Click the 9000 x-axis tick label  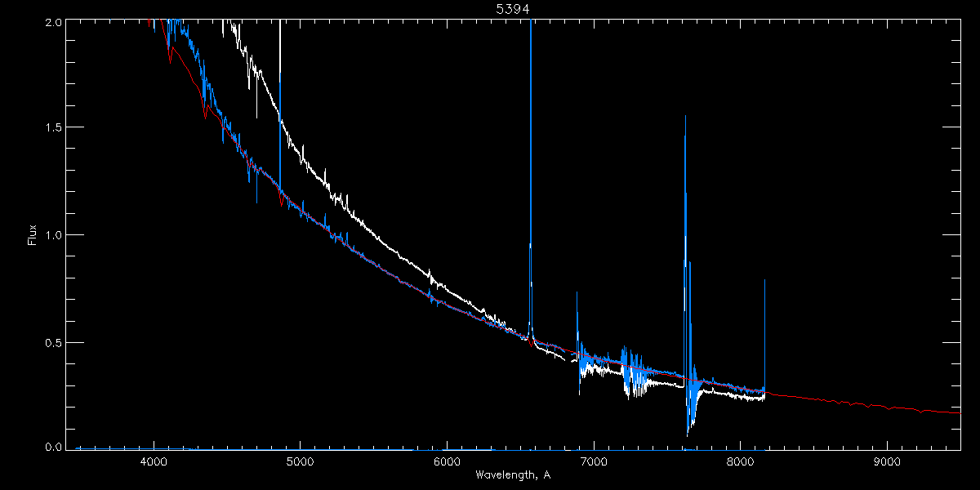click(x=888, y=461)
